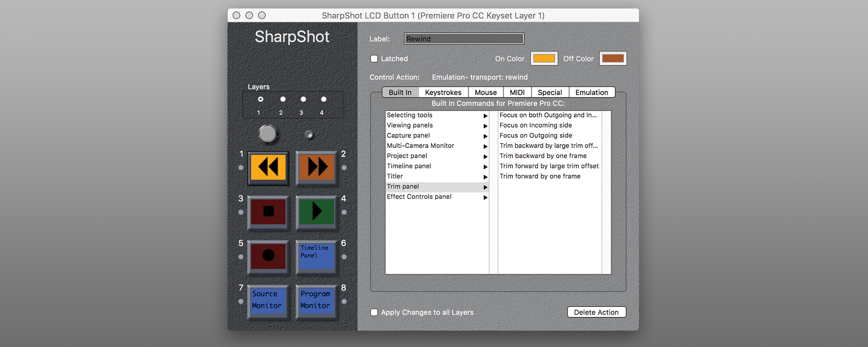Expand Multi-Camera Monitor submenu arrow
The image size is (868, 347).
485,146
